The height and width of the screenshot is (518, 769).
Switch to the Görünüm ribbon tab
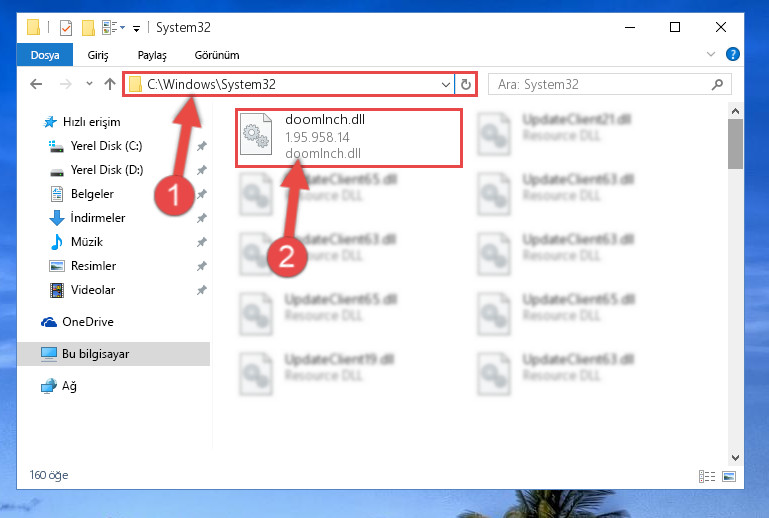[217, 55]
